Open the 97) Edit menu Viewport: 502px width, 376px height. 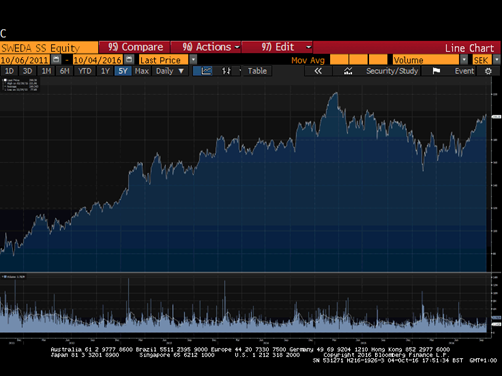click(277, 47)
